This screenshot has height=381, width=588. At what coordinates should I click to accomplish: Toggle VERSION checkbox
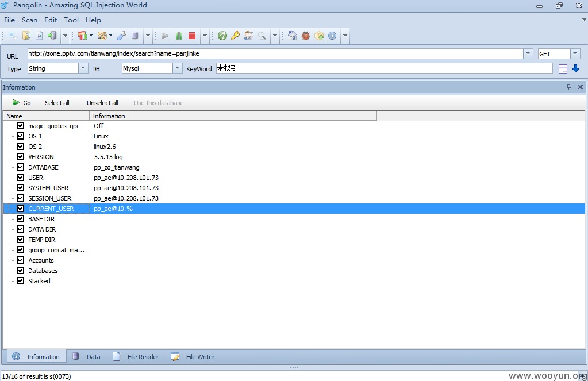pyautogui.click(x=21, y=156)
